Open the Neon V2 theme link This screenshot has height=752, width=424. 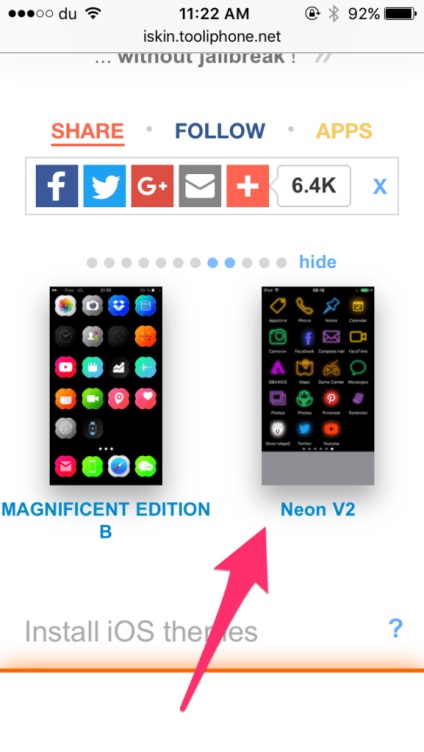click(x=318, y=509)
